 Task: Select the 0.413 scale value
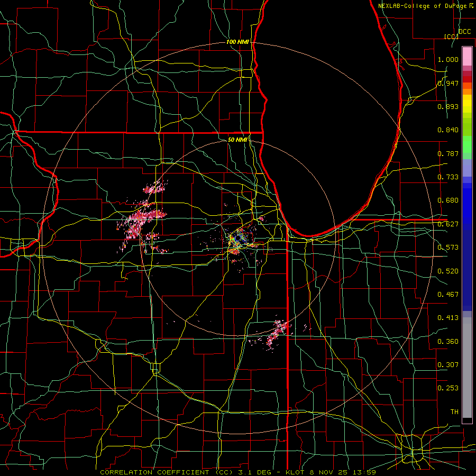(x=448, y=318)
